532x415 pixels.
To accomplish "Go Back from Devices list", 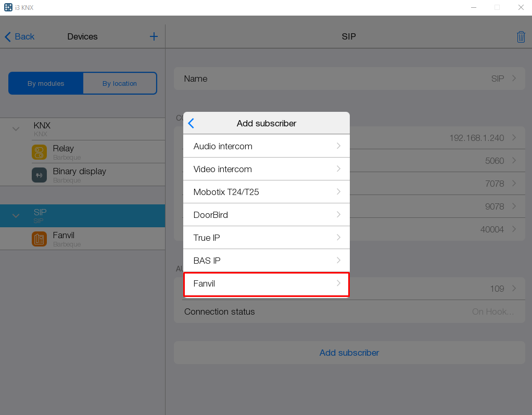I will click(x=19, y=36).
